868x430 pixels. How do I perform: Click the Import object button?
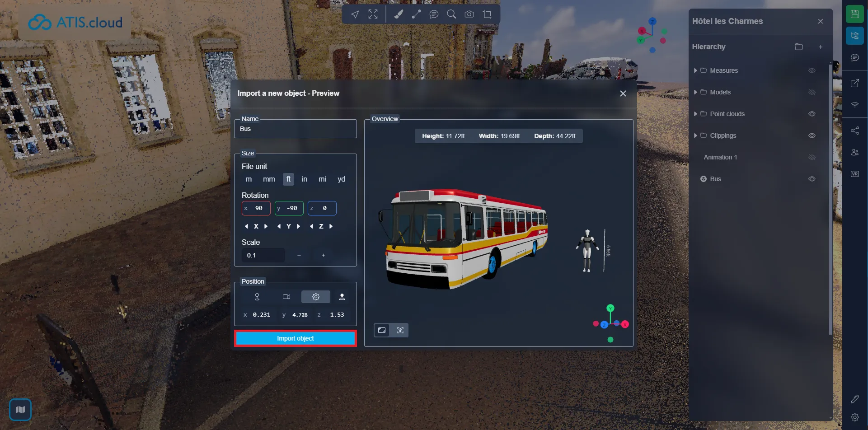point(295,338)
